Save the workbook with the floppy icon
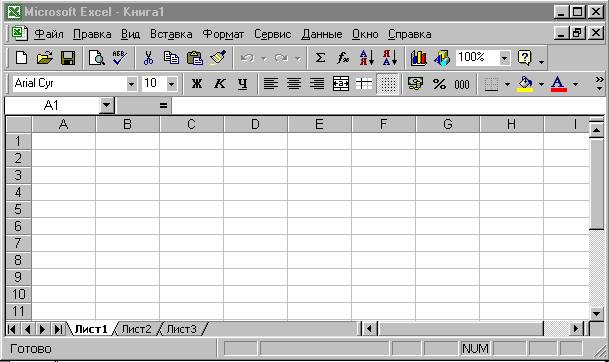 pos(68,58)
